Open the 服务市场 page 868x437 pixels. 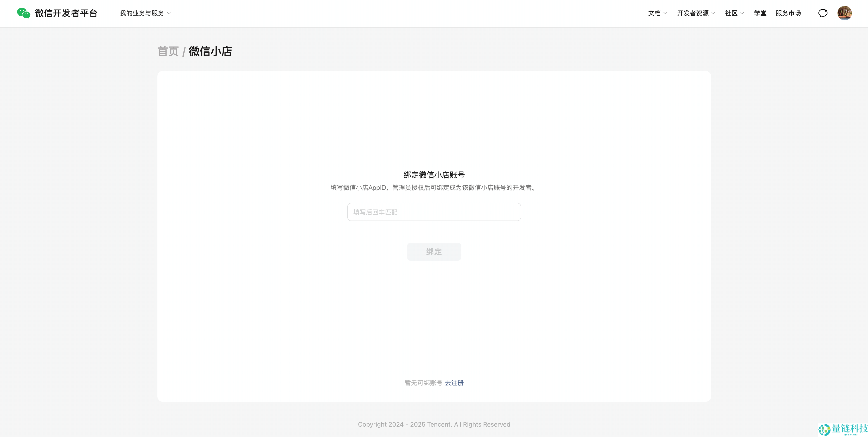pyautogui.click(x=788, y=13)
